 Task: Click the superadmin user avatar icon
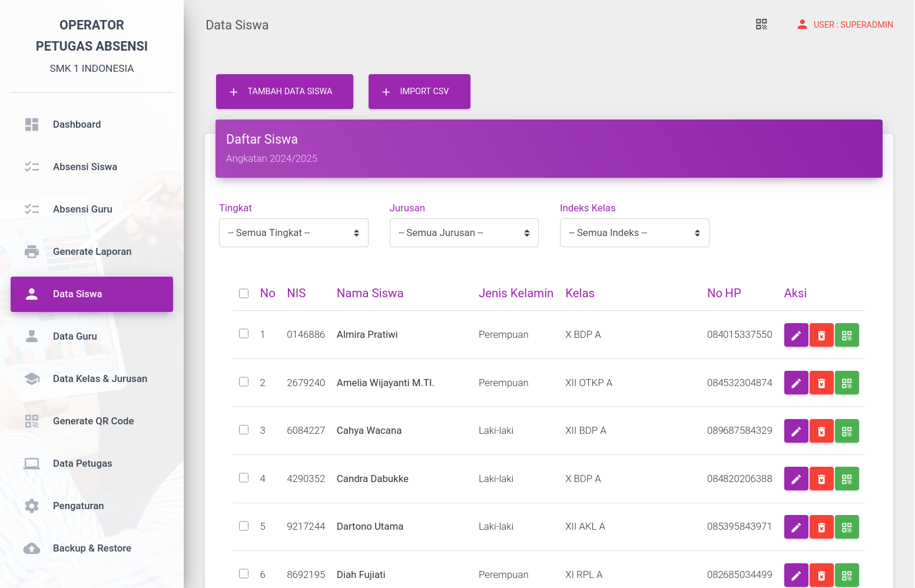[x=802, y=24]
